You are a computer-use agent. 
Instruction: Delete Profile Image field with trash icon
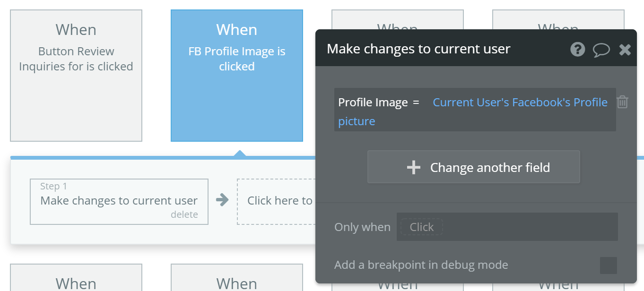[x=623, y=102]
